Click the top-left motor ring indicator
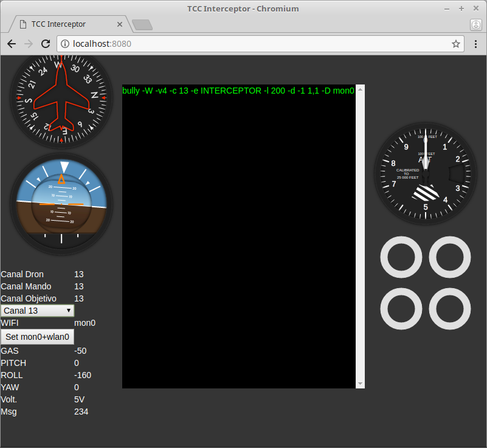This screenshot has width=487, height=448. point(401,257)
